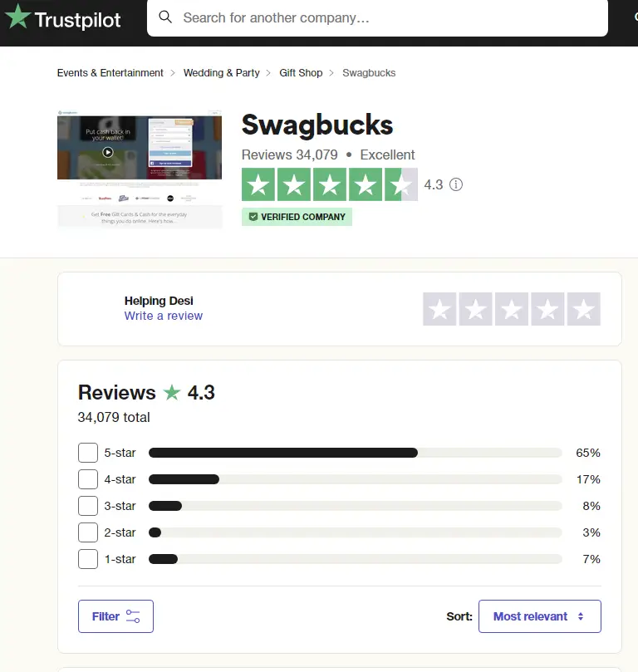Click the '7%' percentage label
Viewport: 638px width, 672px height.
click(591, 559)
